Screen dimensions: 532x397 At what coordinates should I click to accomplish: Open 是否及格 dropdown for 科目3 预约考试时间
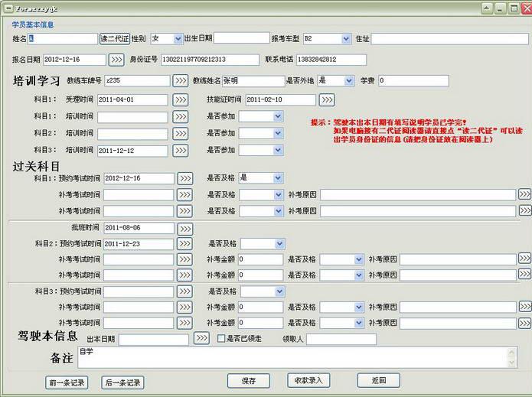point(279,291)
